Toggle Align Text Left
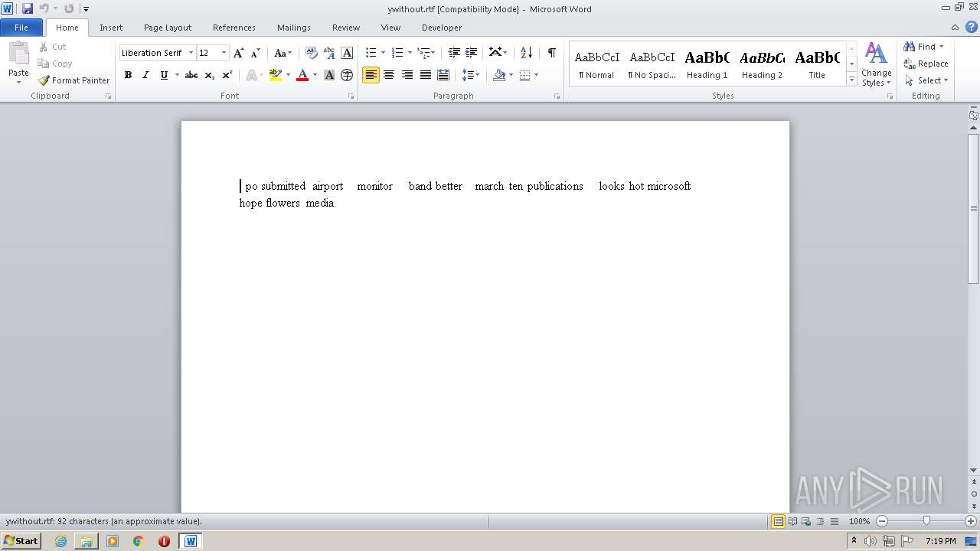The image size is (980, 551). pyautogui.click(x=371, y=75)
